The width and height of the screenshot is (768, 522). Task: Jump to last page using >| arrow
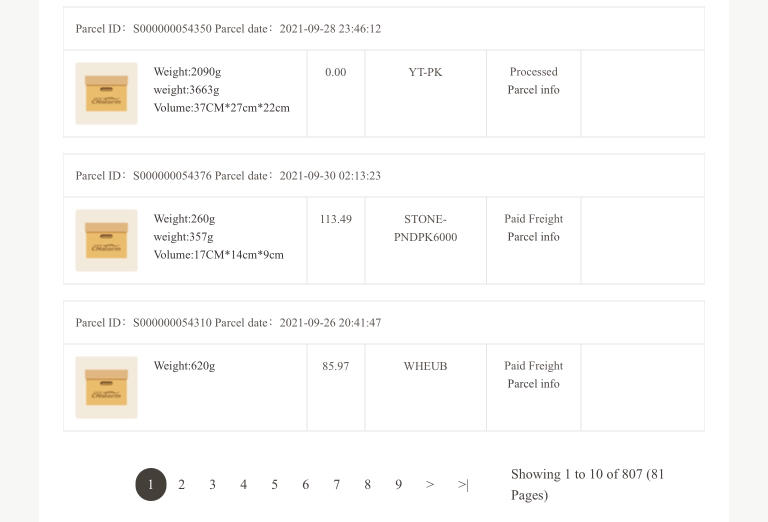pyautogui.click(x=463, y=485)
